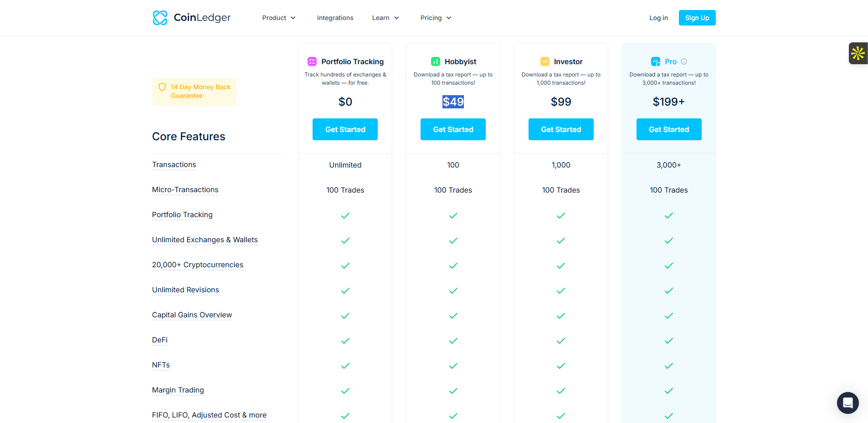Select the highlighted $49 price
Viewport: 868px width, 423px height.
click(453, 102)
